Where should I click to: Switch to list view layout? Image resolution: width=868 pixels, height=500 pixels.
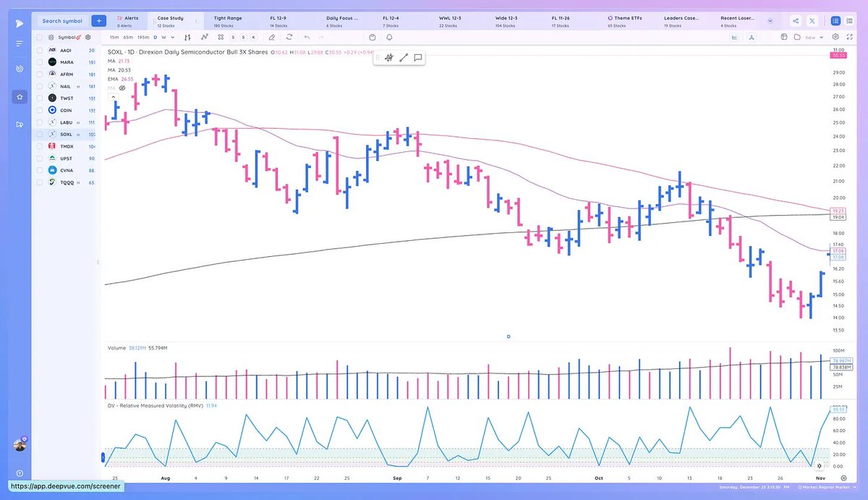pyautogui.click(x=835, y=21)
